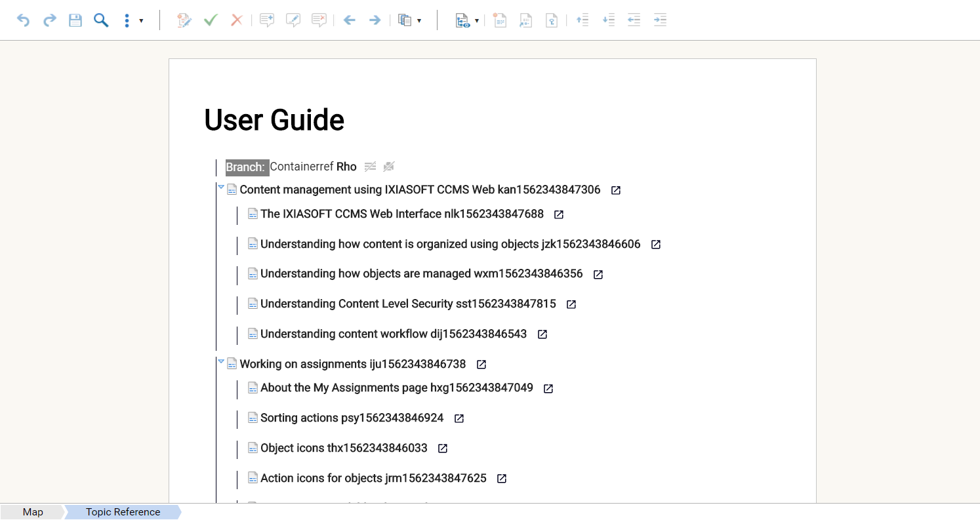Screen dimensions: 980x520
Task: Remove comment with X bubble icon
Action: click(x=319, y=20)
